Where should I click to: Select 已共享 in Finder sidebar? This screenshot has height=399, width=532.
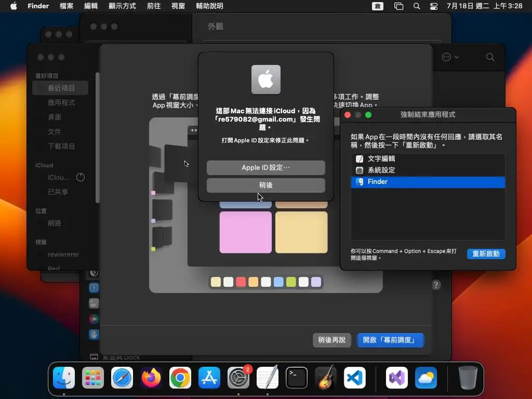60,192
